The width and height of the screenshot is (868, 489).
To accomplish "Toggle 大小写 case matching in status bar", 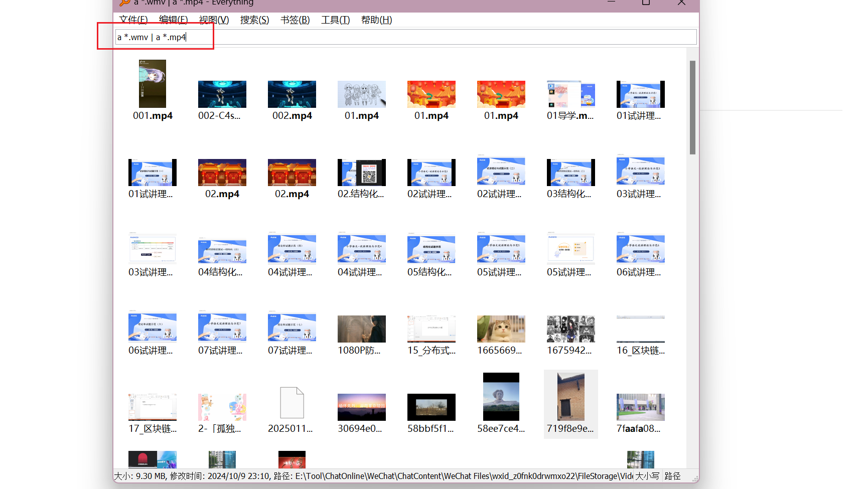I will (x=647, y=476).
